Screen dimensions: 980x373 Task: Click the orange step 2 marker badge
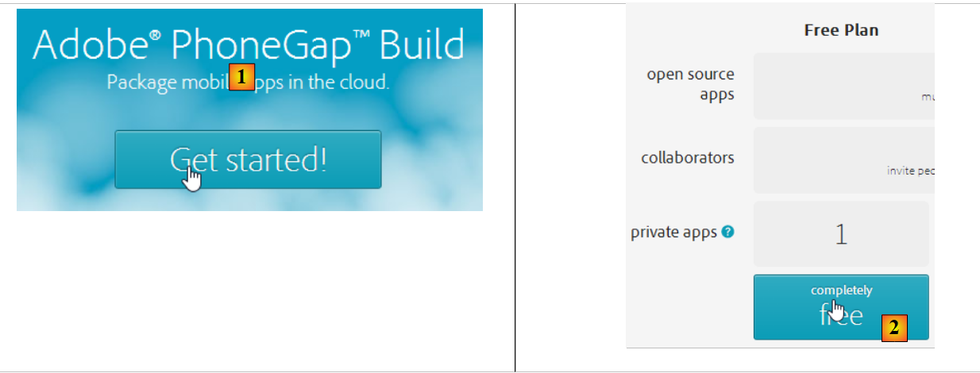[x=893, y=327]
